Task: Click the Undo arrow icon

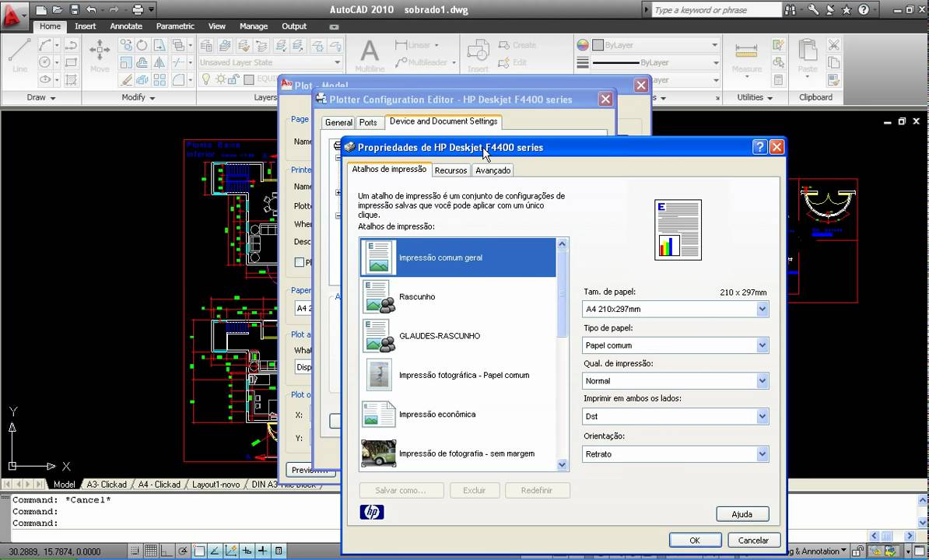Action: (x=91, y=9)
